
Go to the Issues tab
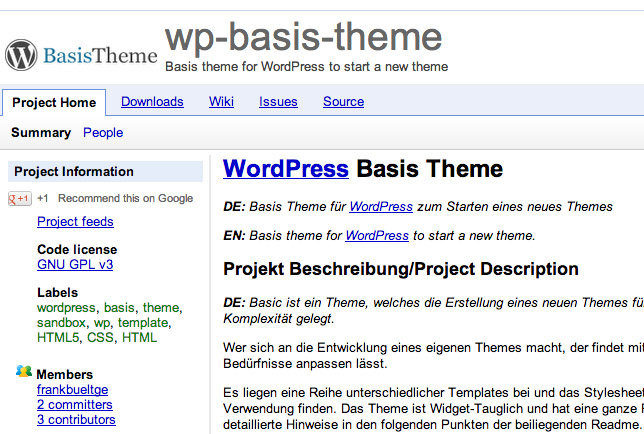click(278, 101)
